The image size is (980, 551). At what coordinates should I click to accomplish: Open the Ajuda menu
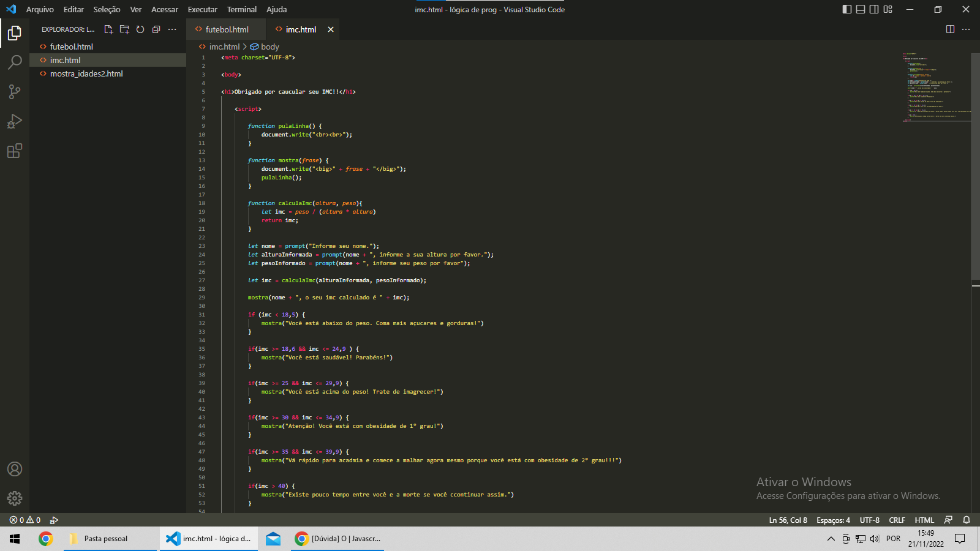[x=276, y=9]
